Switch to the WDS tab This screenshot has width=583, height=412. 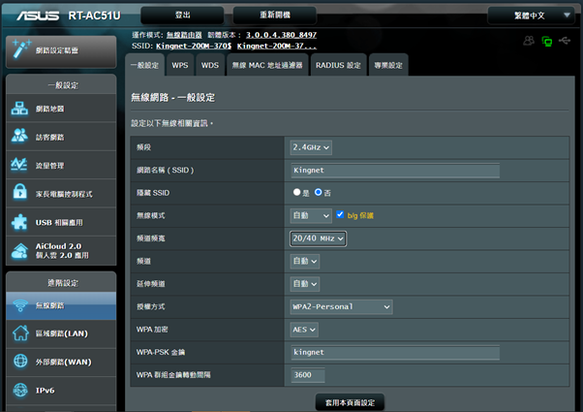(x=210, y=65)
